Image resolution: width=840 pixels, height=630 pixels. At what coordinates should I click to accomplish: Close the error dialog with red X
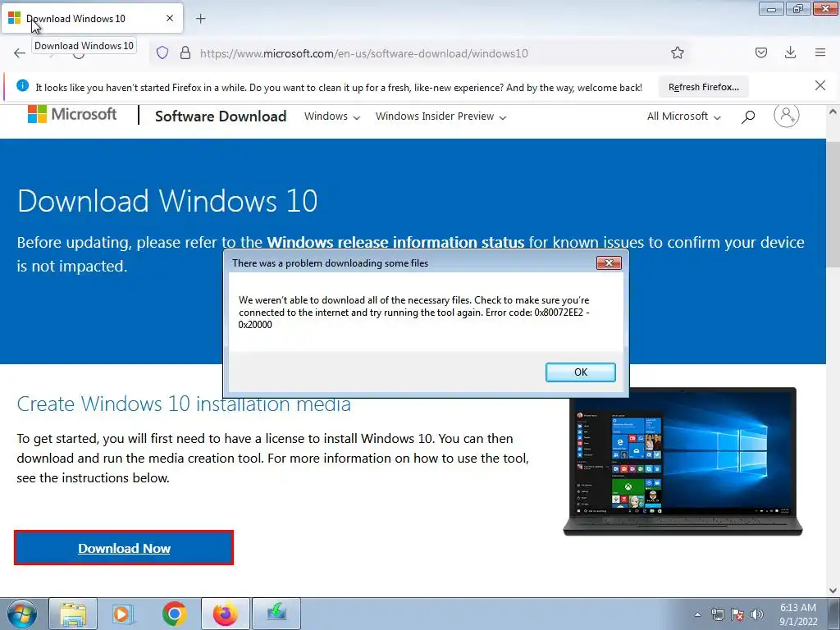(x=609, y=262)
